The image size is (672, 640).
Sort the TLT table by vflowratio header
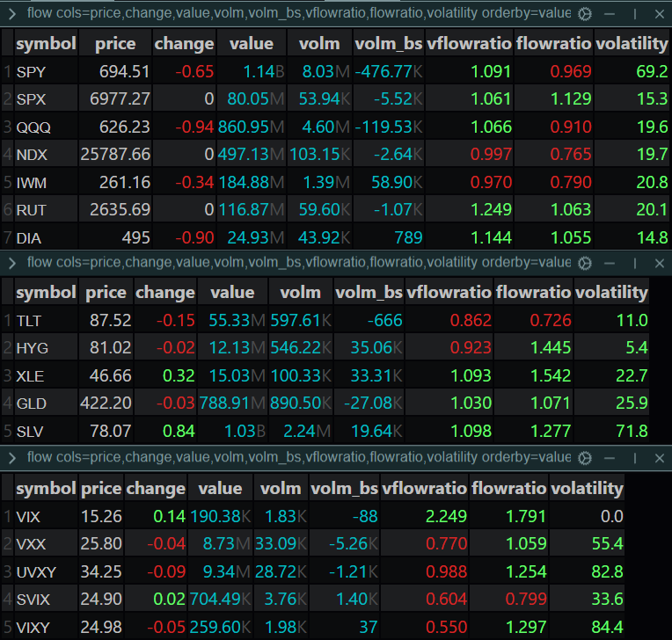click(x=449, y=292)
